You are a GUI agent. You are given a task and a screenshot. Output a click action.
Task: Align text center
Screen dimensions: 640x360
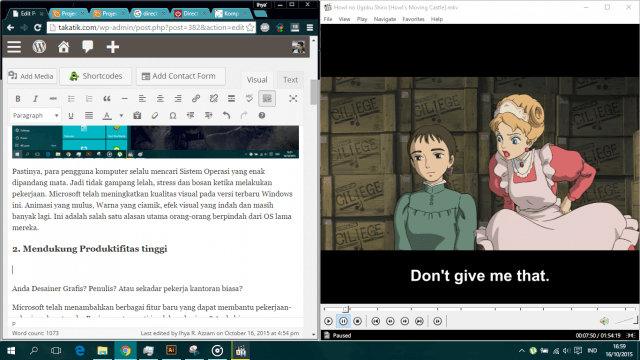(160, 99)
